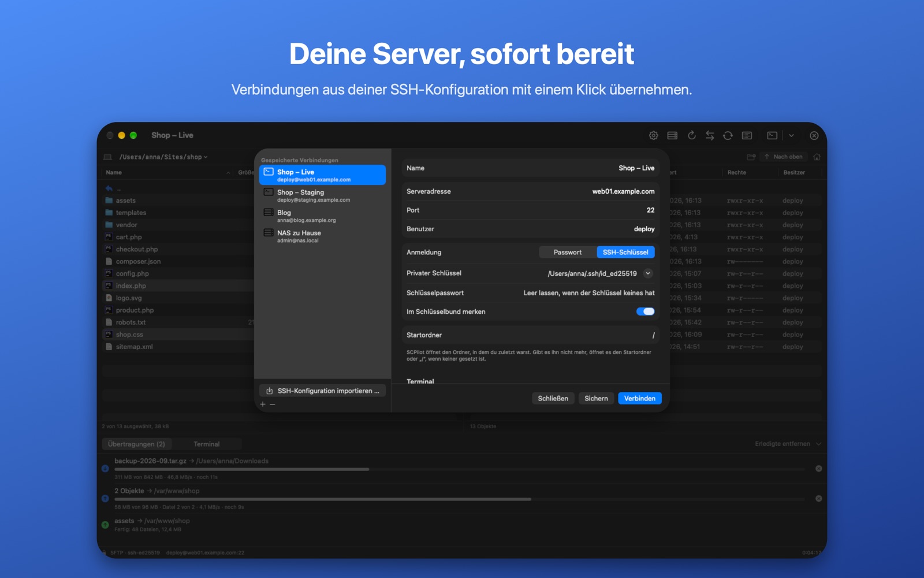The height and width of the screenshot is (578, 924).
Task: Click the Rechte column header
Action: [x=736, y=172]
